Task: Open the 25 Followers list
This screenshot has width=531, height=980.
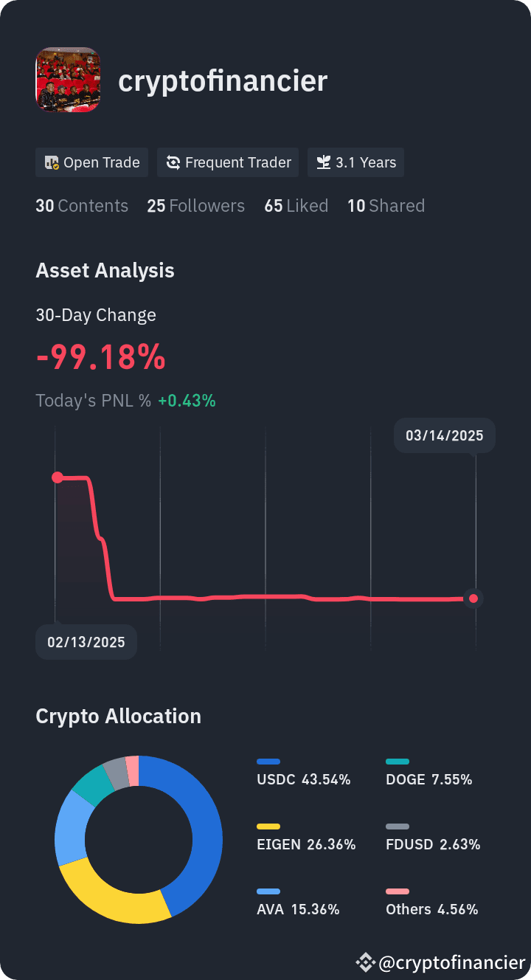Action: click(x=195, y=206)
